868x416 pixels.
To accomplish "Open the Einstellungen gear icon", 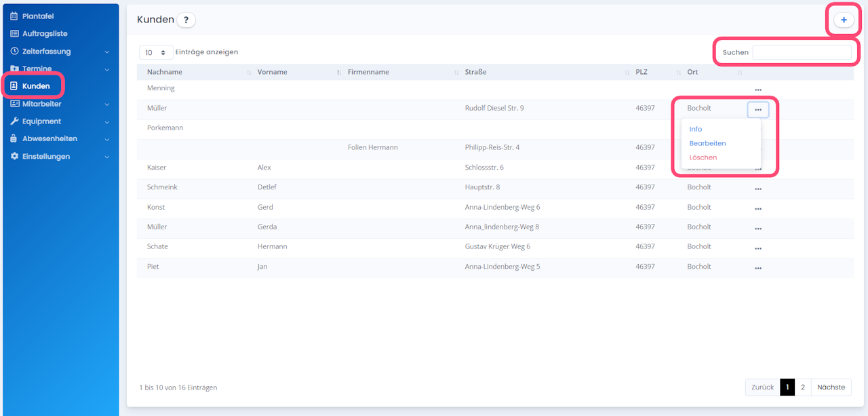I will click(x=14, y=156).
